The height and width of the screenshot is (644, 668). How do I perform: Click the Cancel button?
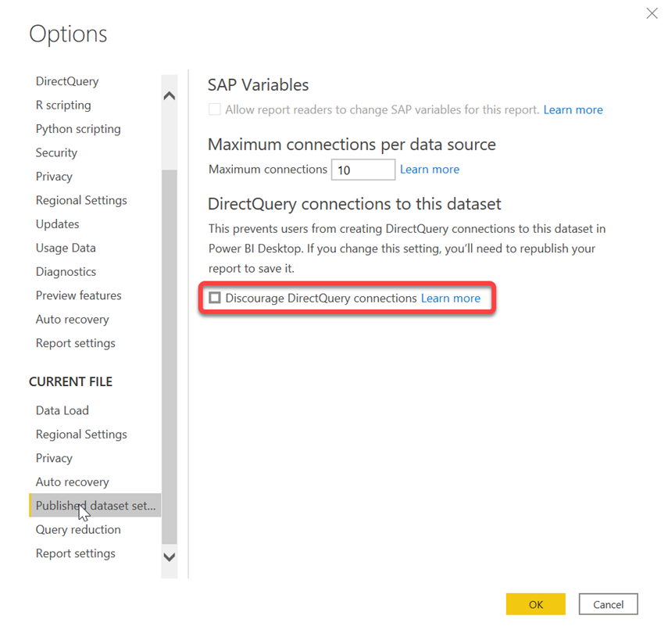click(608, 604)
